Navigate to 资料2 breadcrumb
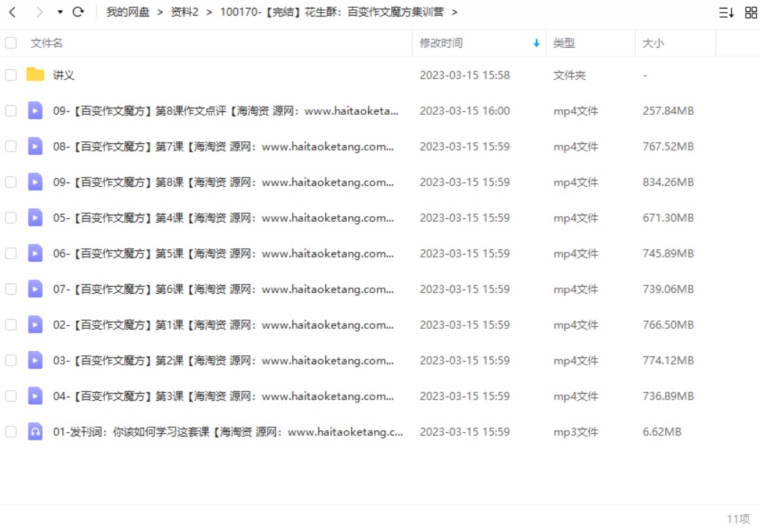The image size is (760, 532). pyautogui.click(x=184, y=12)
